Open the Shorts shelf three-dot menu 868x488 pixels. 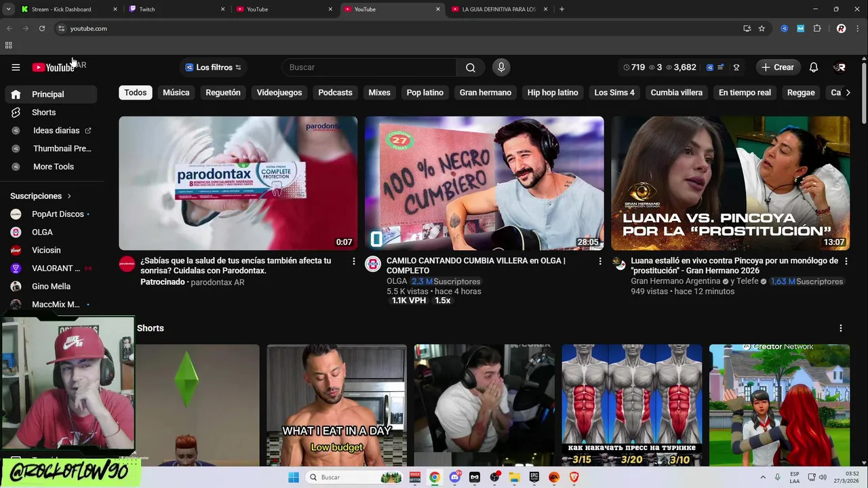coord(841,328)
